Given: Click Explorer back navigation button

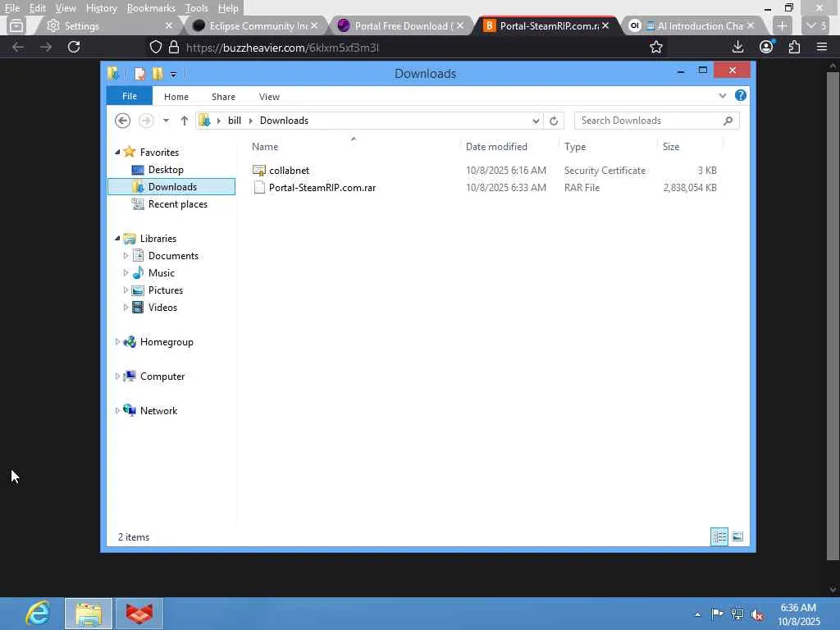Looking at the screenshot, I should (123, 121).
